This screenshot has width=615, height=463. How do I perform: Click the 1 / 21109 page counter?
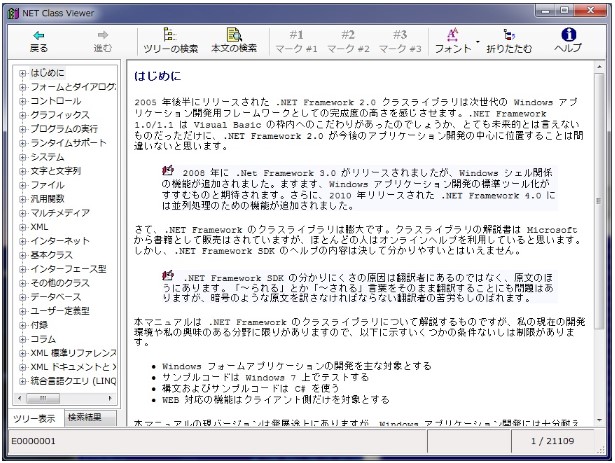point(553,441)
